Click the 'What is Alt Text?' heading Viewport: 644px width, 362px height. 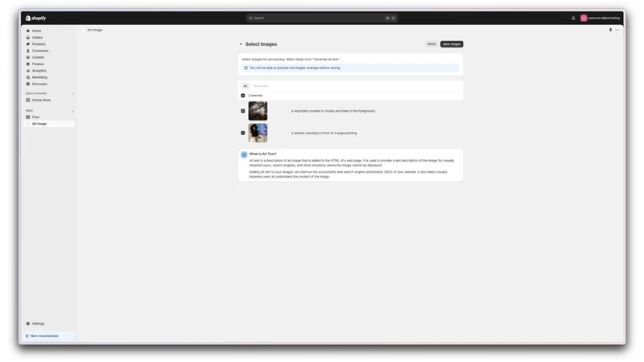click(263, 154)
